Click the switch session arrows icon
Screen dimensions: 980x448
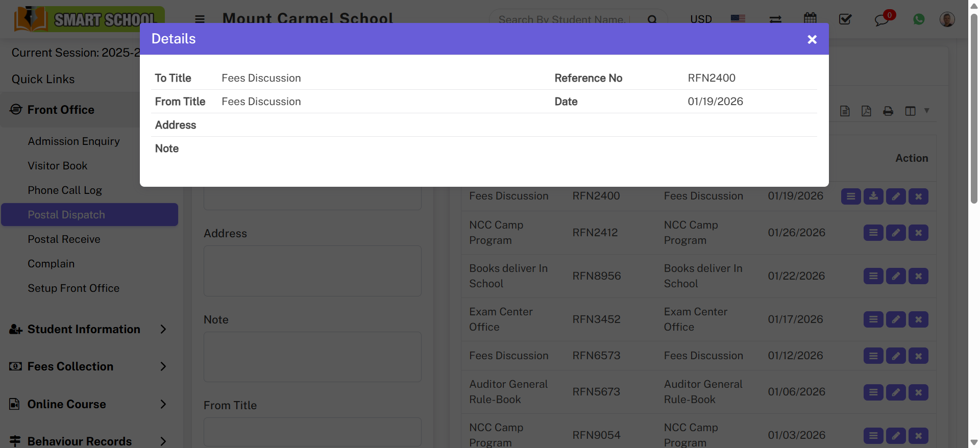(x=775, y=19)
